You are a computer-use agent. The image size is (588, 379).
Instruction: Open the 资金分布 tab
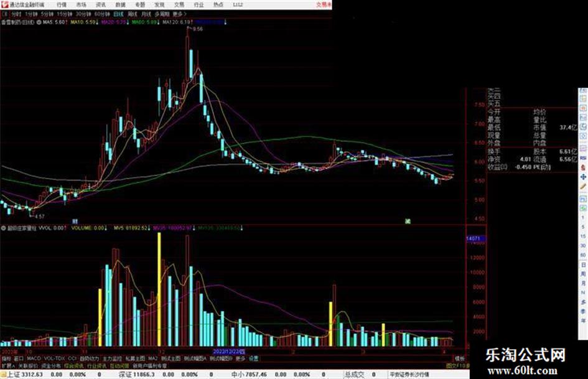coord(50,365)
